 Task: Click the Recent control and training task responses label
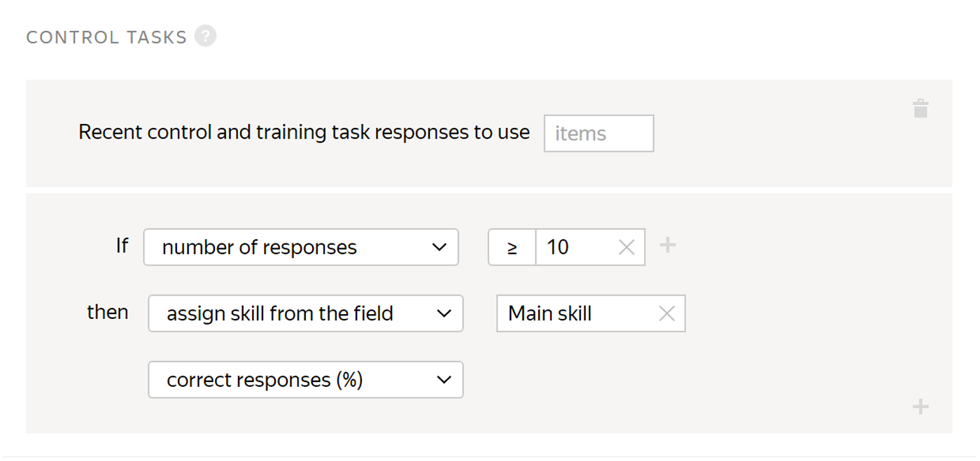pyautogui.click(x=304, y=132)
